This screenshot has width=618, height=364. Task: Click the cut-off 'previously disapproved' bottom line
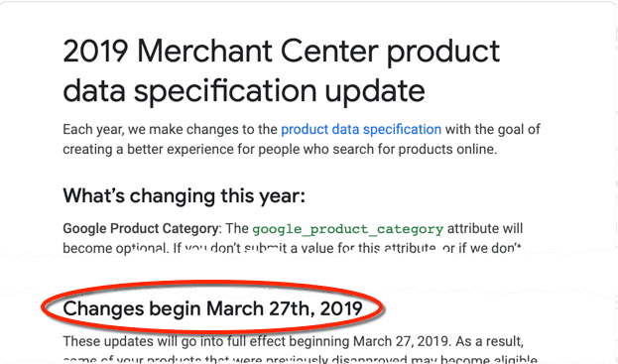[300, 360]
